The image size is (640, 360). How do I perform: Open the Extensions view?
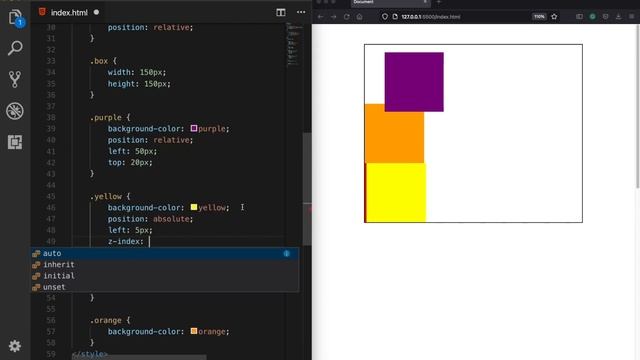[x=15, y=142]
